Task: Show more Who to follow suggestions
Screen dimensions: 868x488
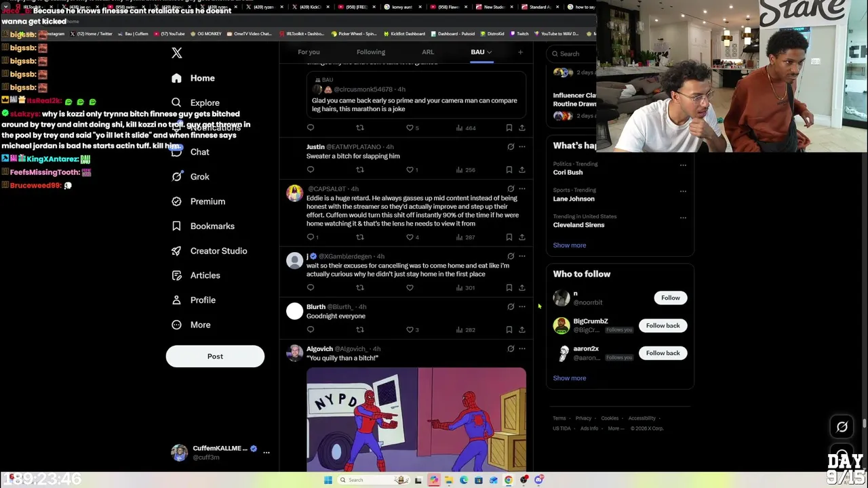Action: click(x=570, y=378)
